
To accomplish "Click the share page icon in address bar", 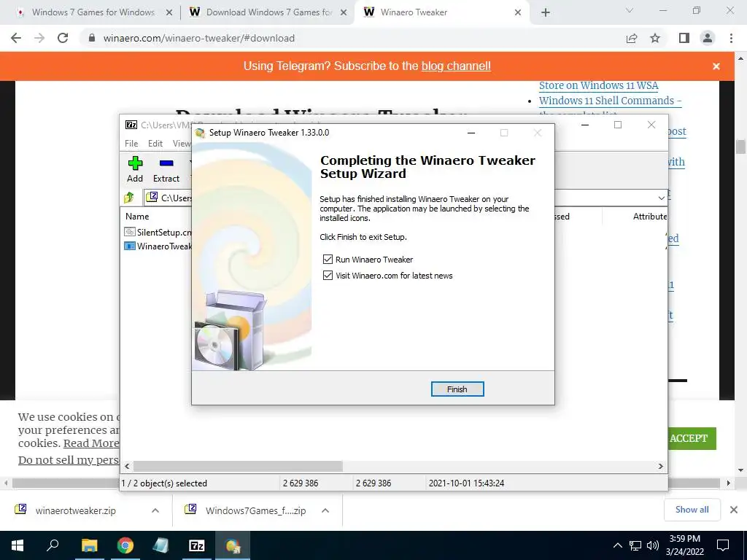I will pos(632,38).
